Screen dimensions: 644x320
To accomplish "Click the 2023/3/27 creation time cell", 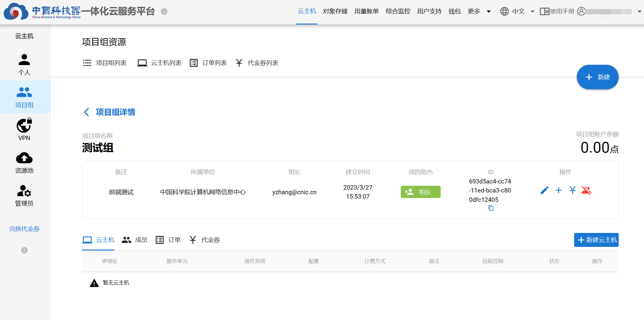I will coord(358,192).
